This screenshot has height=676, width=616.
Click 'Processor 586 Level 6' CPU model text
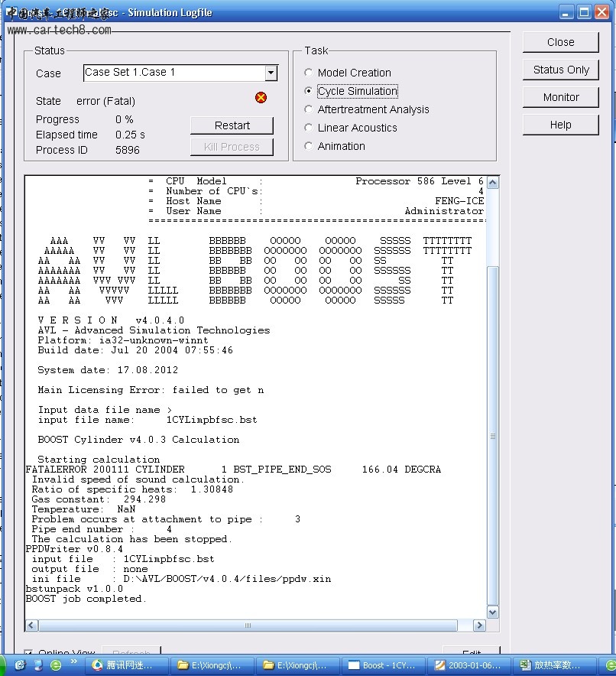coord(420,181)
